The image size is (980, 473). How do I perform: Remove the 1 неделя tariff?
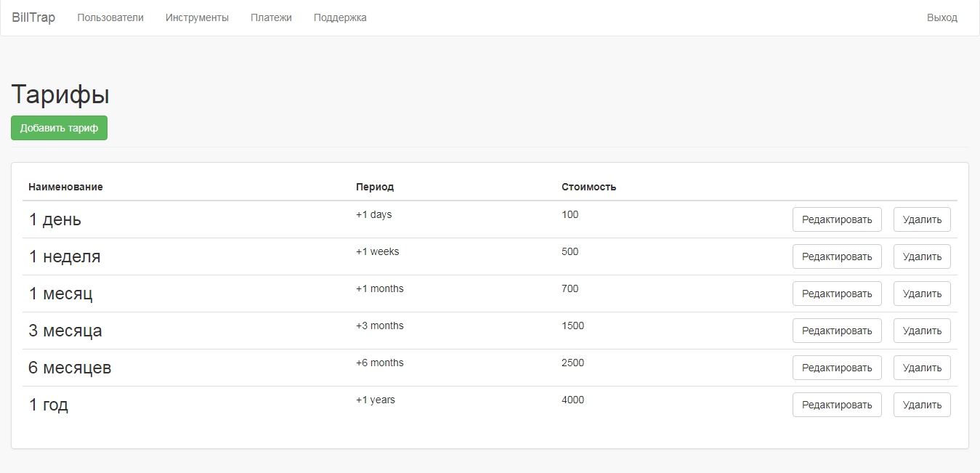pyautogui.click(x=921, y=256)
